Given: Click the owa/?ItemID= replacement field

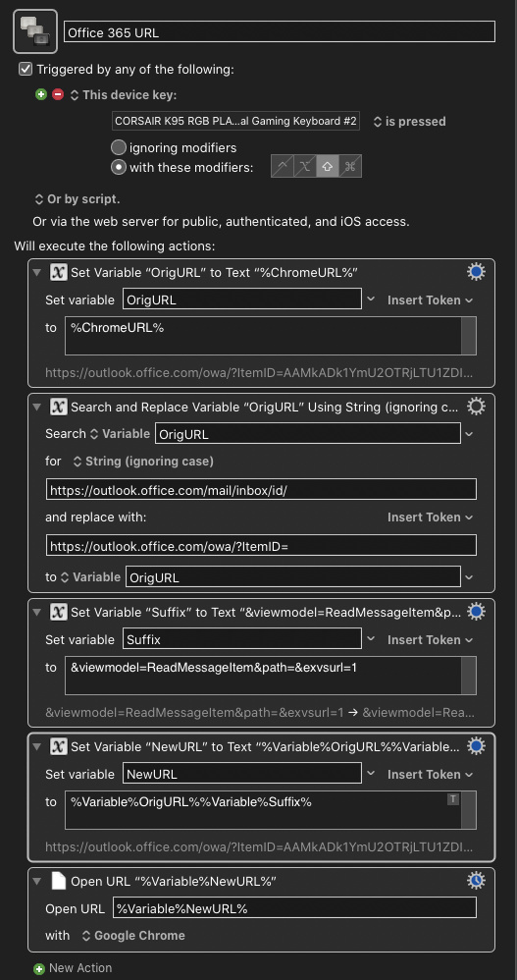Looking at the screenshot, I should point(261,545).
